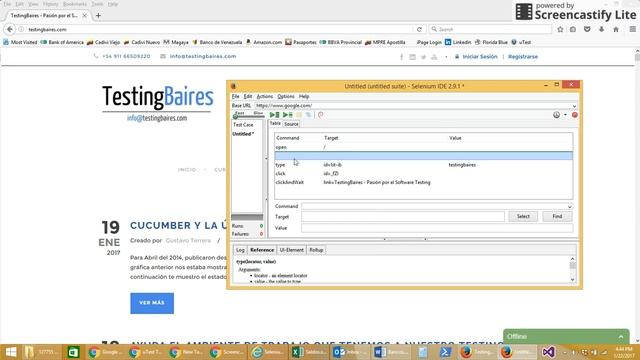Screen dimensions: 640x360
Task: Open the Firefox bookmarks list icon
Action: pos(573,29)
